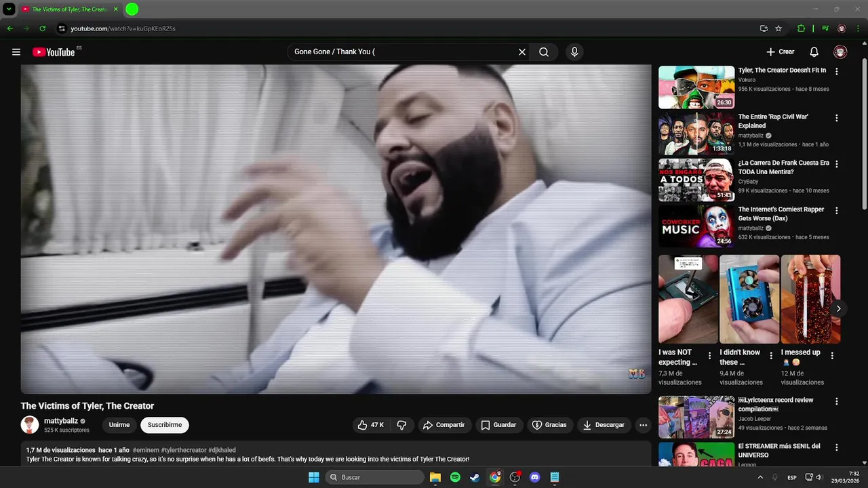The width and height of the screenshot is (868, 488).
Task: Show next Shorts with right arrow
Action: coord(838,308)
